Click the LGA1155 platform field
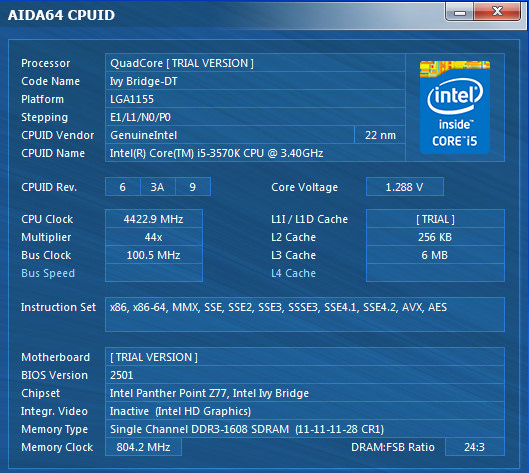This screenshot has width=529, height=473. click(x=255, y=99)
